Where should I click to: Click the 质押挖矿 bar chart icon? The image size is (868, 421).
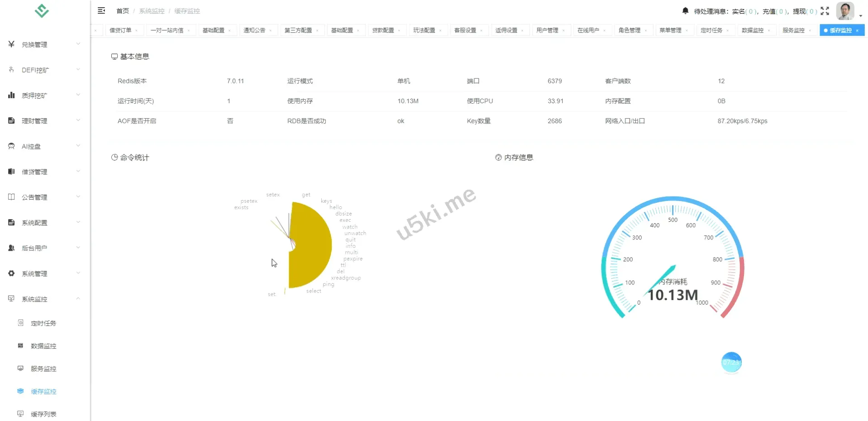point(11,95)
